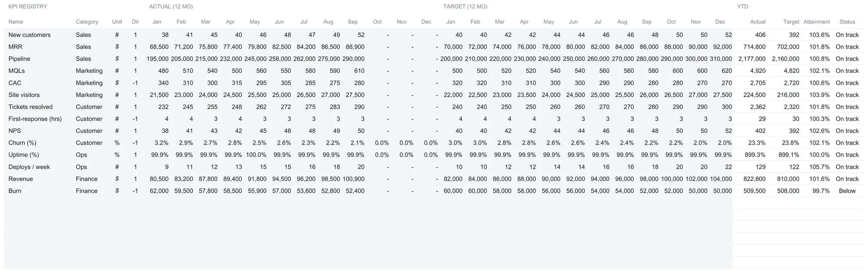Select the Attainment column header
Image resolution: width=868 pixels, height=273 pixels.
click(816, 22)
